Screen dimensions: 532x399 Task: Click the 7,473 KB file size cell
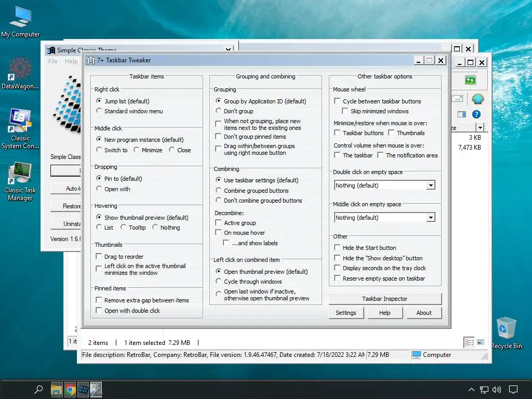(469, 147)
